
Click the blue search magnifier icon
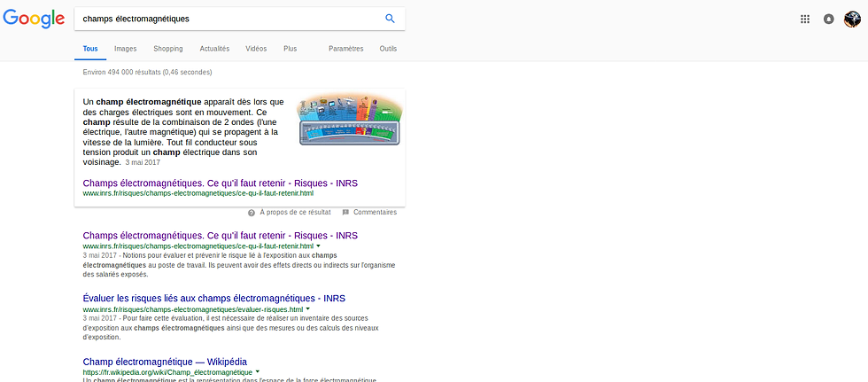click(x=390, y=19)
